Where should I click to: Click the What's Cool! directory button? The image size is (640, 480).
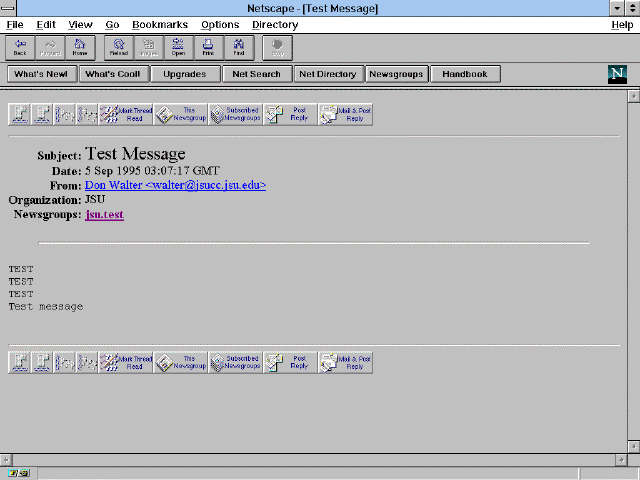tap(113, 74)
